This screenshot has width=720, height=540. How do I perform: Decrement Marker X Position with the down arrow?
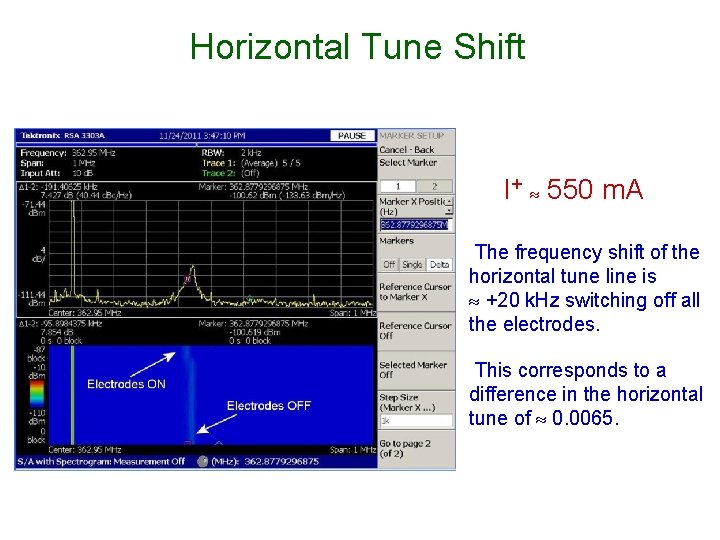pyautogui.click(x=450, y=211)
